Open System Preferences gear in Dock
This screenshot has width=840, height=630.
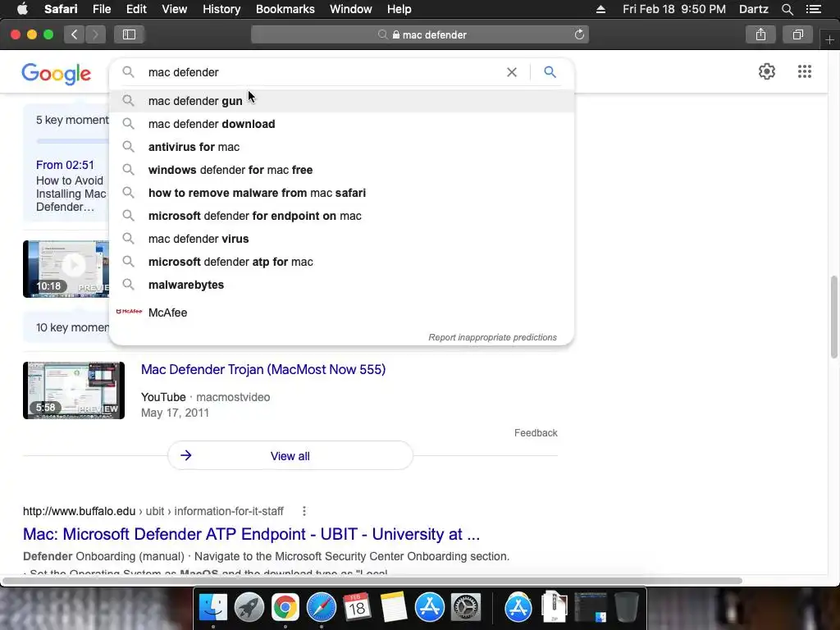click(466, 607)
